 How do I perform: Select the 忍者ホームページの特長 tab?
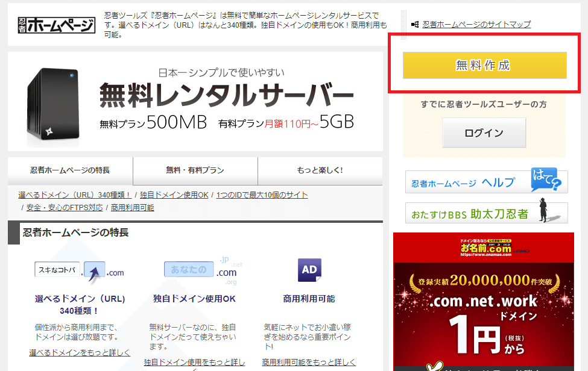coord(70,170)
